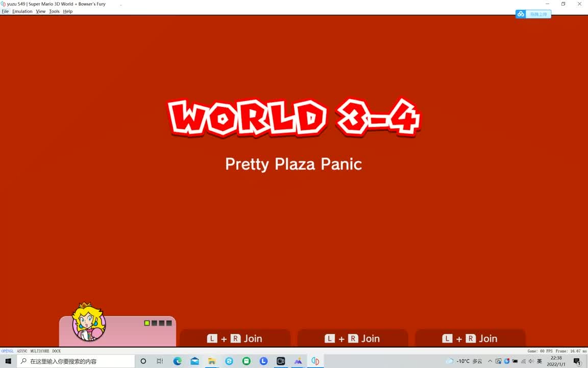Click the battery status tray icon

(x=515, y=361)
